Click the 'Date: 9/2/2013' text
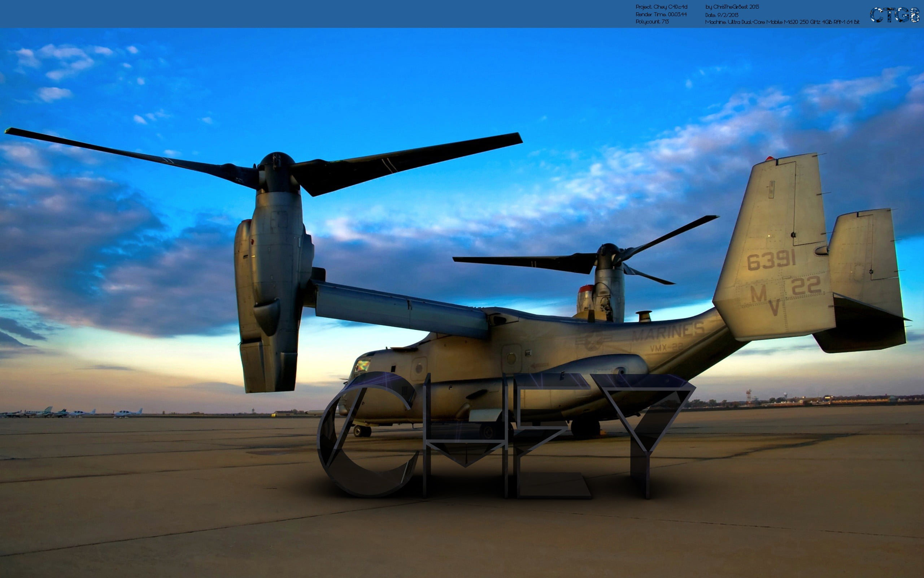Screen dimensions: 924x578 click(722, 15)
